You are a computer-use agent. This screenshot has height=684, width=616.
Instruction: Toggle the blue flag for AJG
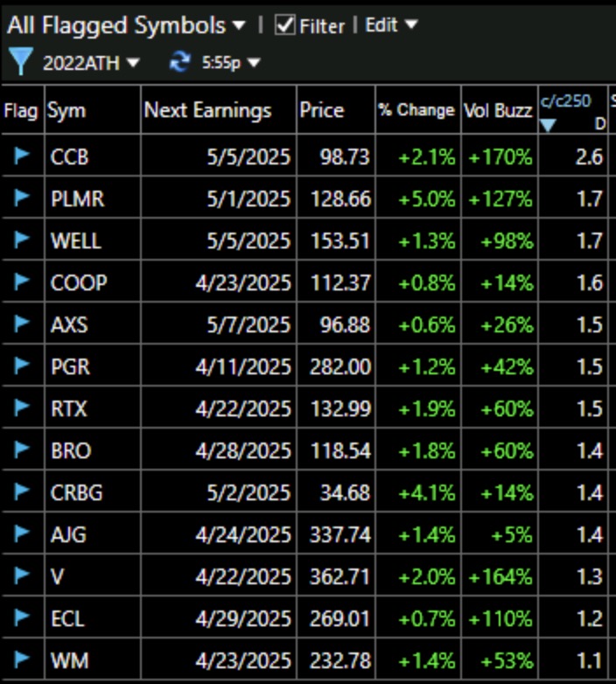(22, 533)
